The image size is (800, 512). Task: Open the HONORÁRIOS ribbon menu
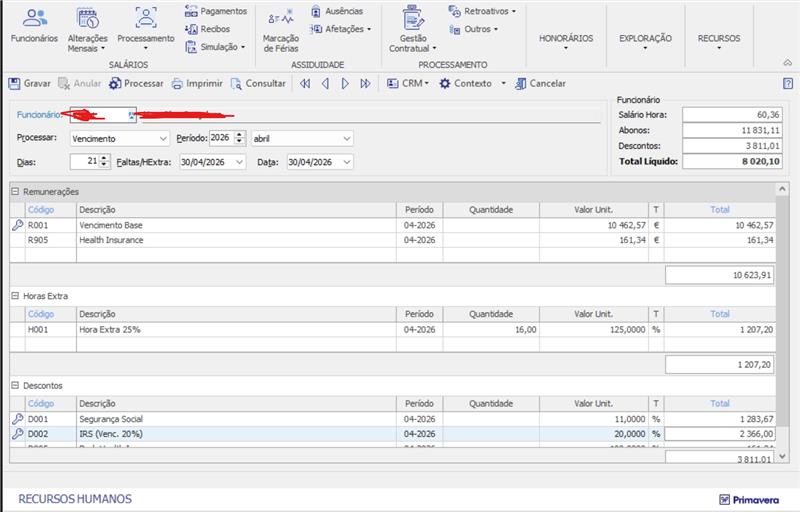(x=566, y=40)
